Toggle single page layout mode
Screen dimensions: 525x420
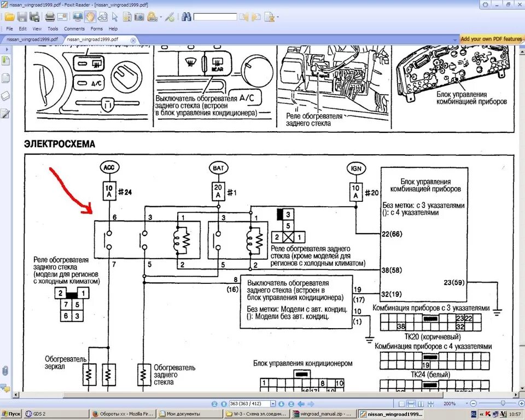coord(402,404)
